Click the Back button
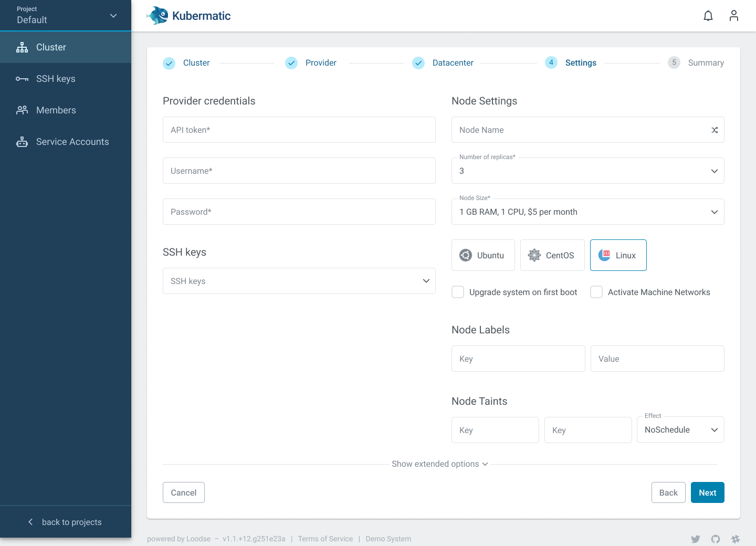Image resolution: width=756 pixels, height=546 pixels. click(668, 492)
